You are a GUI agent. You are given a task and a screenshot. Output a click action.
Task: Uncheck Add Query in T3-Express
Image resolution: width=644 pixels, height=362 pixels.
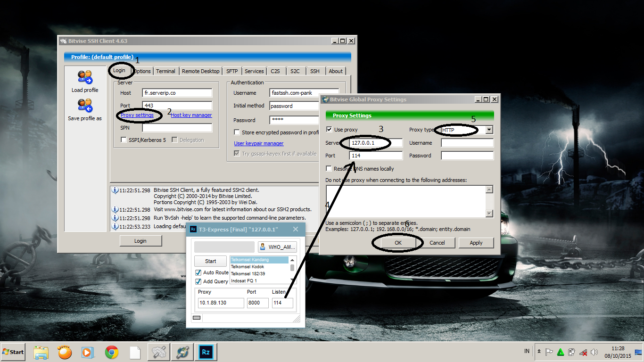pyautogui.click(x=198, y=281)
